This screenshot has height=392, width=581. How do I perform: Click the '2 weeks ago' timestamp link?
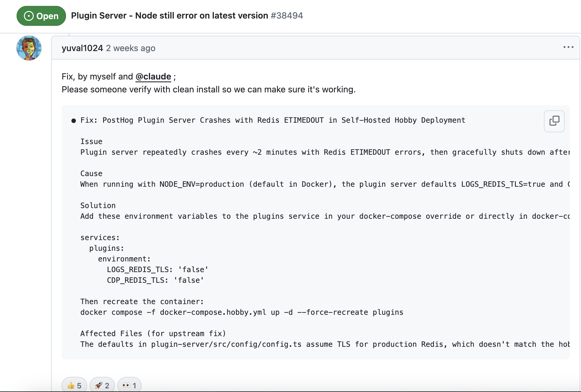[131, 48]
